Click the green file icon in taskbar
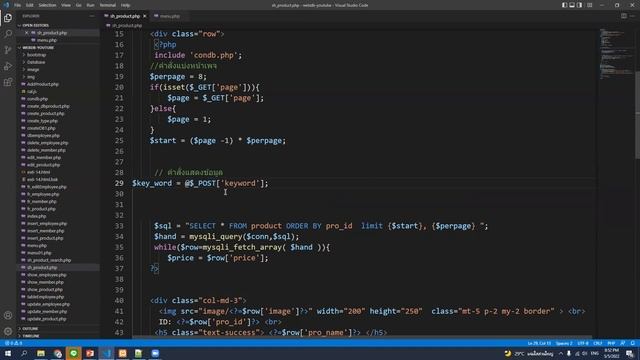Image resolution: width=640 pixels, height=360 pixels. tap(139, 353)
